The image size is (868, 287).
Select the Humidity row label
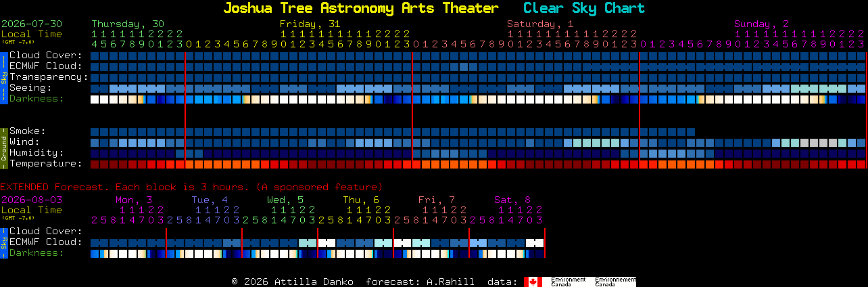[37, 153]
